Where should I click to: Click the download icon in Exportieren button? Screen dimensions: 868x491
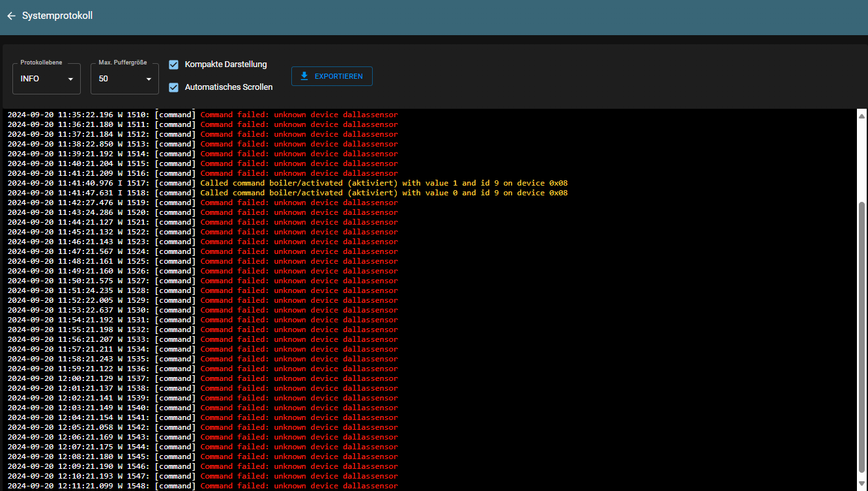304,76
